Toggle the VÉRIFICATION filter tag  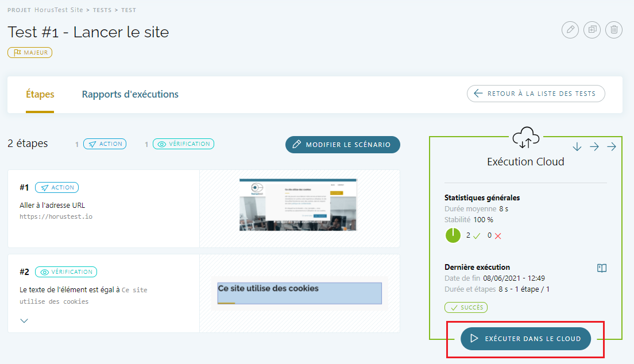pyautogui.click(x=184, y=144)
